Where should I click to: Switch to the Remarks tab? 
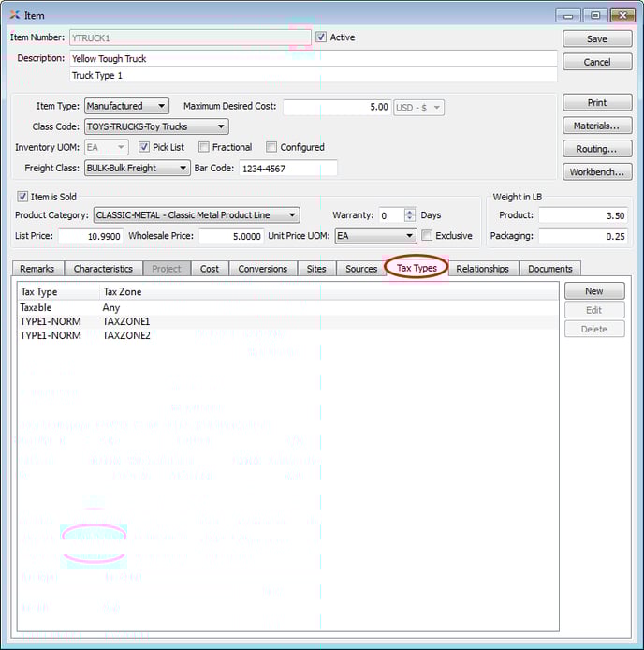[37, 269]
